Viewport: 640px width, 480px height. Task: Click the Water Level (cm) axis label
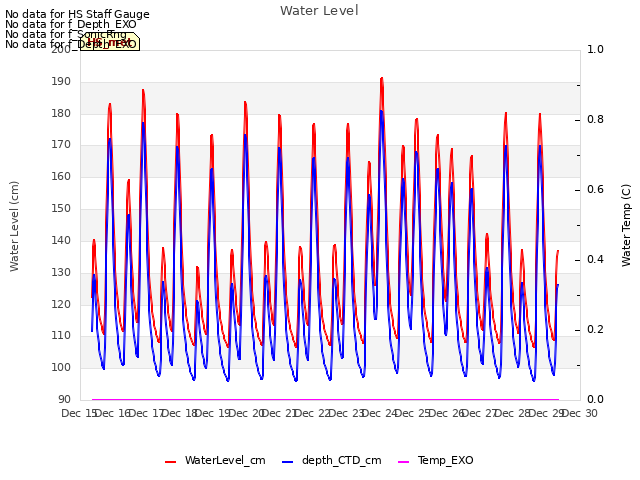pyautogui.click(x=14, y=226)
